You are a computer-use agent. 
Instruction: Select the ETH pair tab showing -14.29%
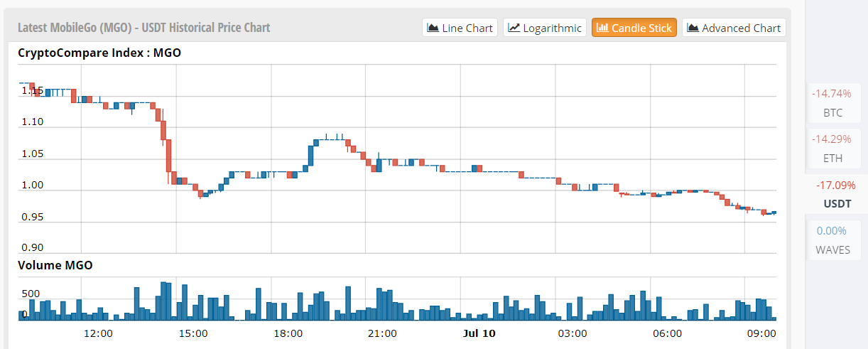pyautogui.click(x=832, y=149)
